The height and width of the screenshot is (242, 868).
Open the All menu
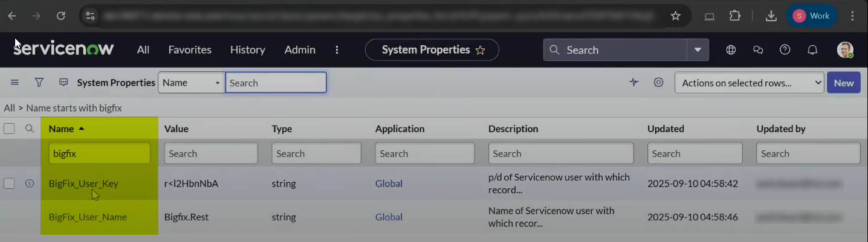click(143, 50)
